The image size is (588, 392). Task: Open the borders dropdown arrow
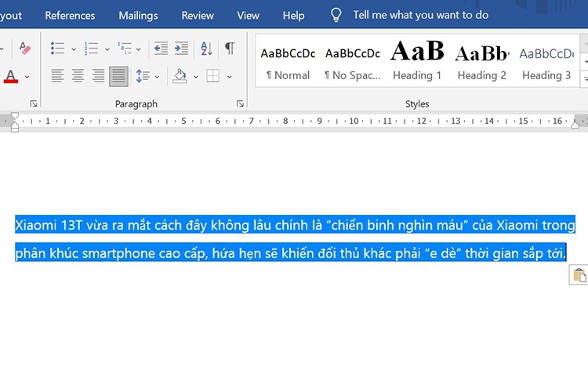pos(229,77)
